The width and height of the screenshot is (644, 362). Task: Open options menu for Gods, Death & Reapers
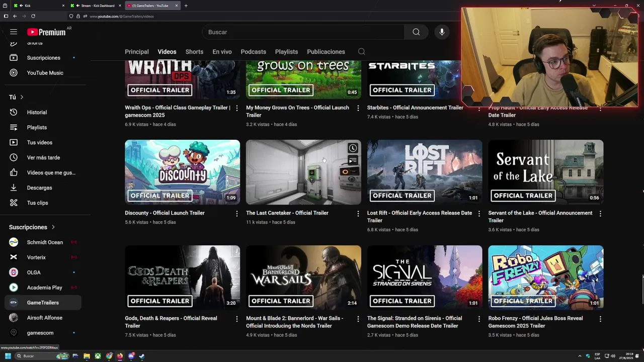[x=237, y=319]
